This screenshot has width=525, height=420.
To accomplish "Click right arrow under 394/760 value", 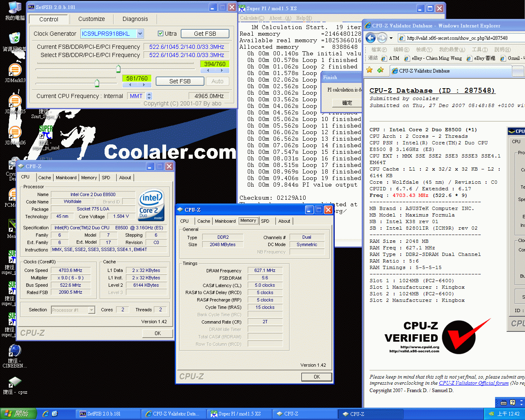I will pyautogui.click(x=222, y=70).
